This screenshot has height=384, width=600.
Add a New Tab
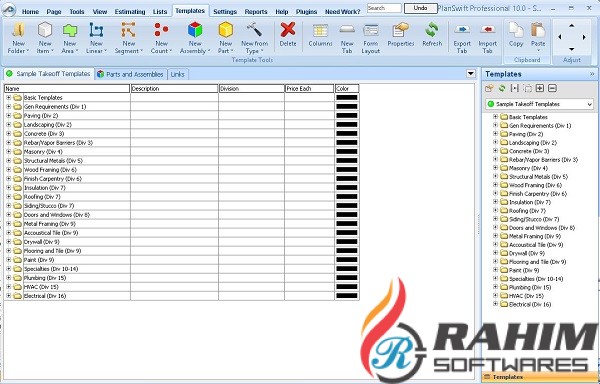(347, 38)
